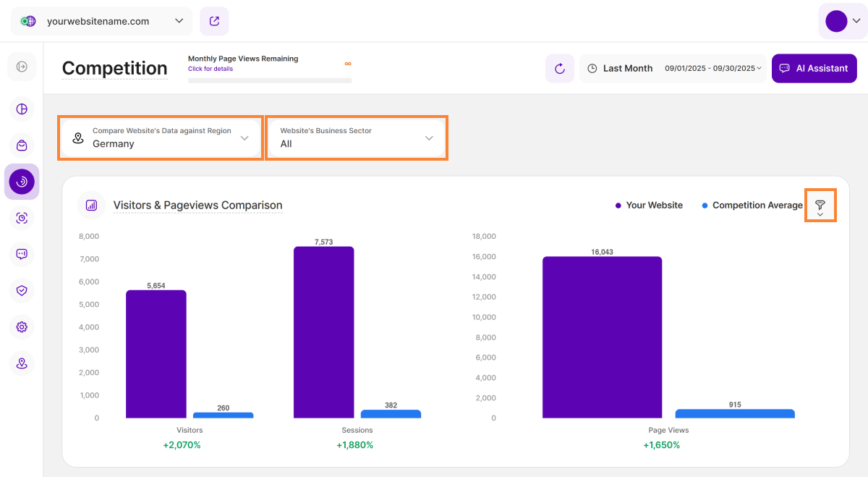Open the shopping bag icon in sidebar
The height and width of the screenshot is (477, 868).
(22, 145)
